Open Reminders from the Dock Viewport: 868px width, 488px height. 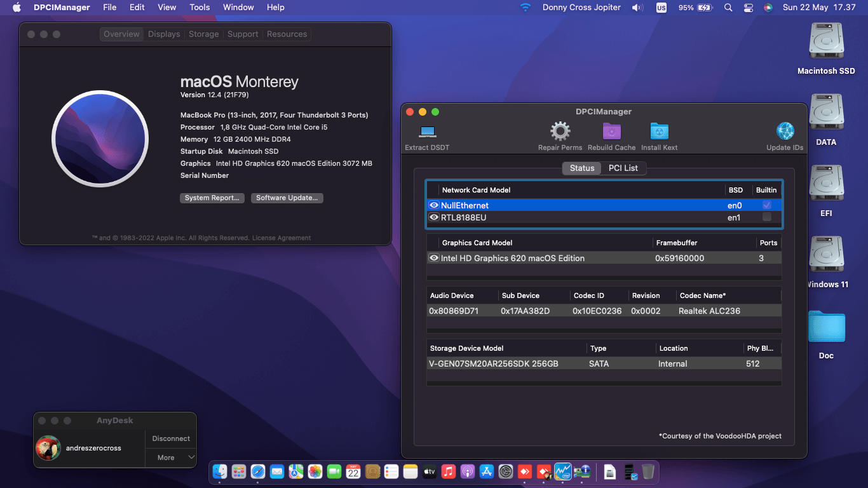[x=391, y=471]
